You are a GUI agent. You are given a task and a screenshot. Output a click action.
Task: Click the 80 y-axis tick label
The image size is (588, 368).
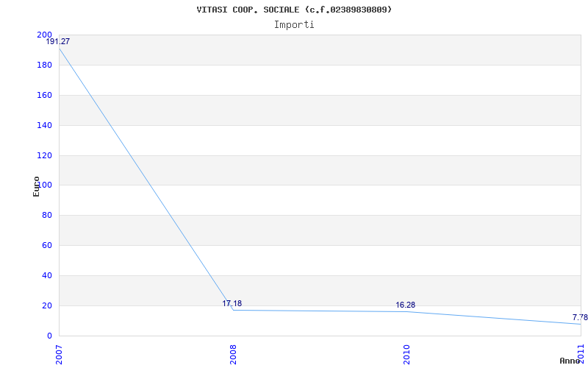click(x=46, y=215)
